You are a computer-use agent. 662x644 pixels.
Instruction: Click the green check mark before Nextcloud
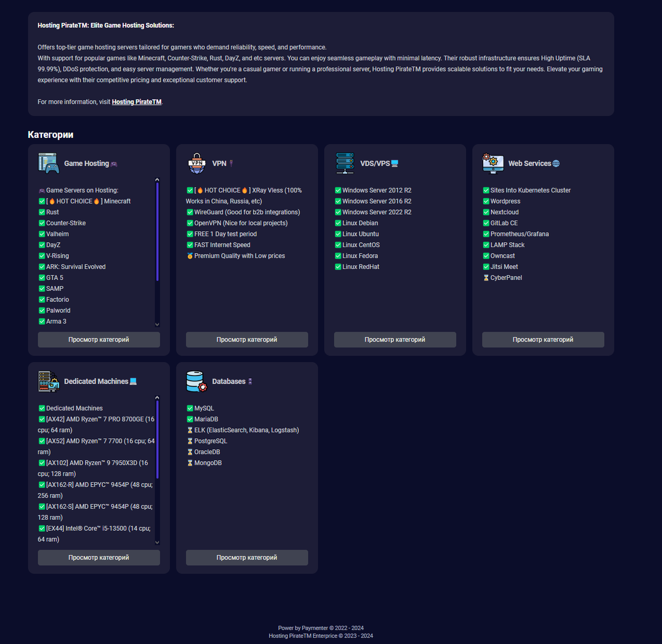pyautogui.click(x=486, y=212)
